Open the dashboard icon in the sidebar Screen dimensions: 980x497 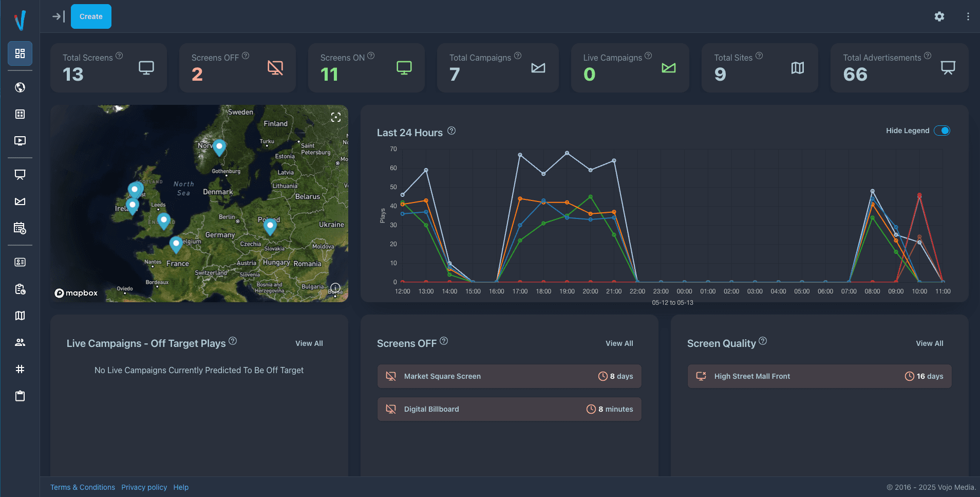[x=20, y=53]
